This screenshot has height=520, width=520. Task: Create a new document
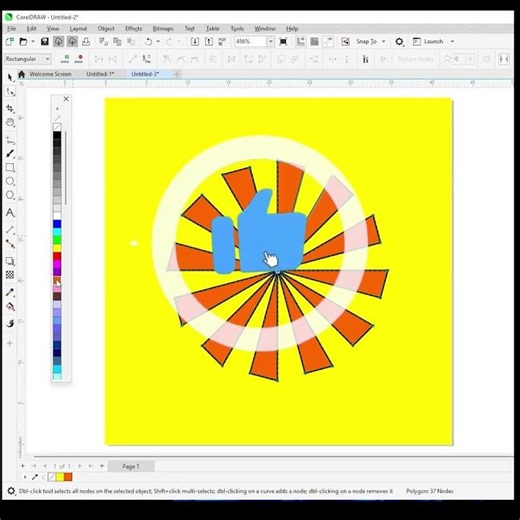(10, 41)
